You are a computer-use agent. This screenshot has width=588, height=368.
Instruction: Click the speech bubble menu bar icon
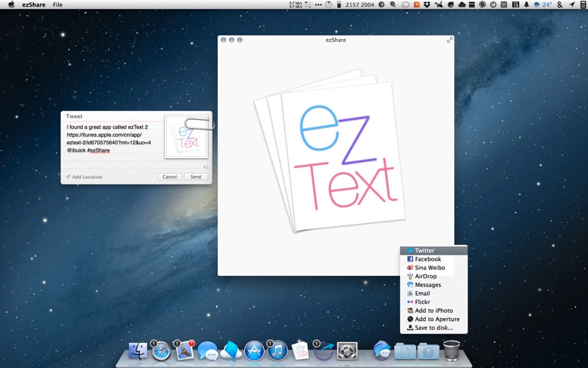(406, 4)
